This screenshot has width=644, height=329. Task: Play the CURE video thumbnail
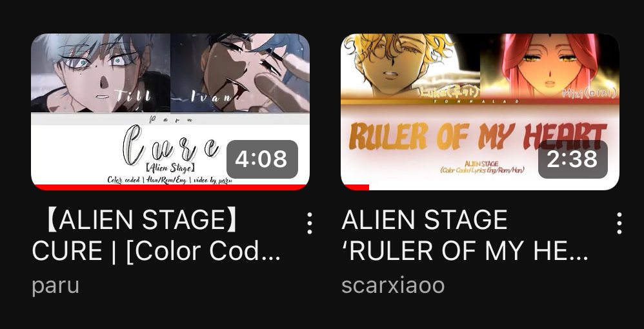(170, 112)
